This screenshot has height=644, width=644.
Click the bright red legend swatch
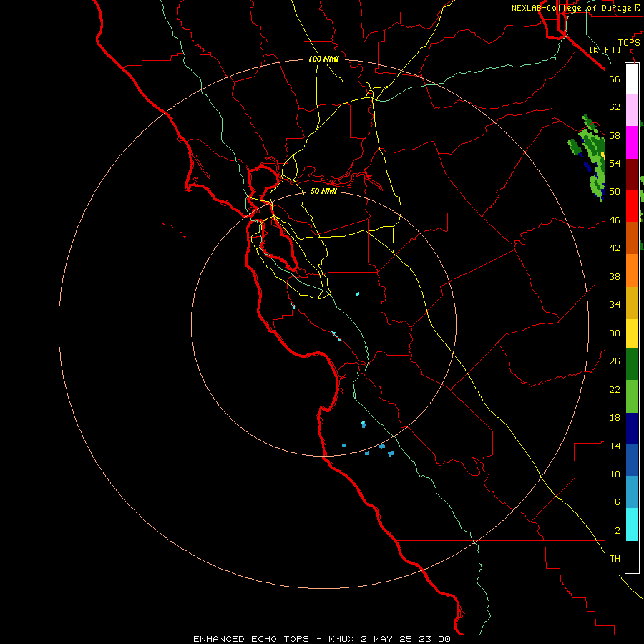632,206
